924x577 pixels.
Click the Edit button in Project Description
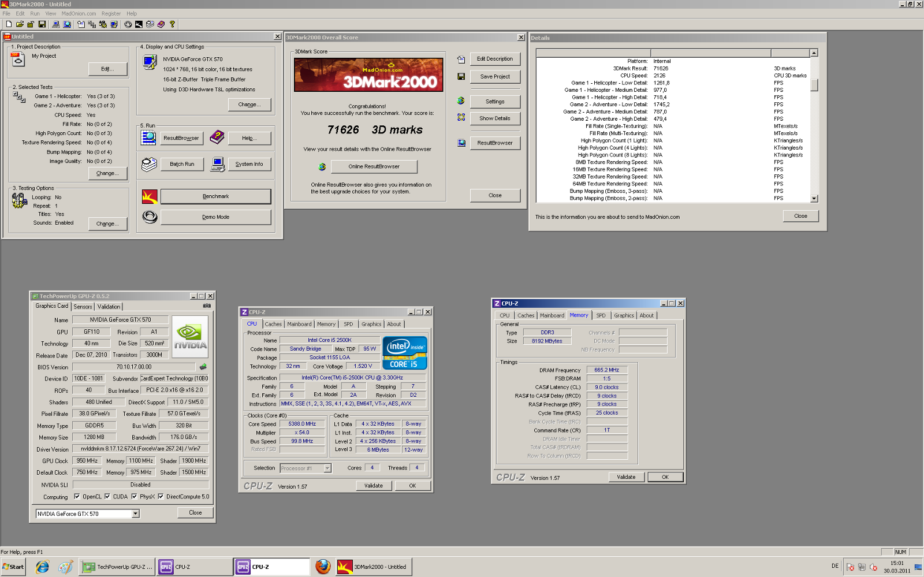click(108, 69)
